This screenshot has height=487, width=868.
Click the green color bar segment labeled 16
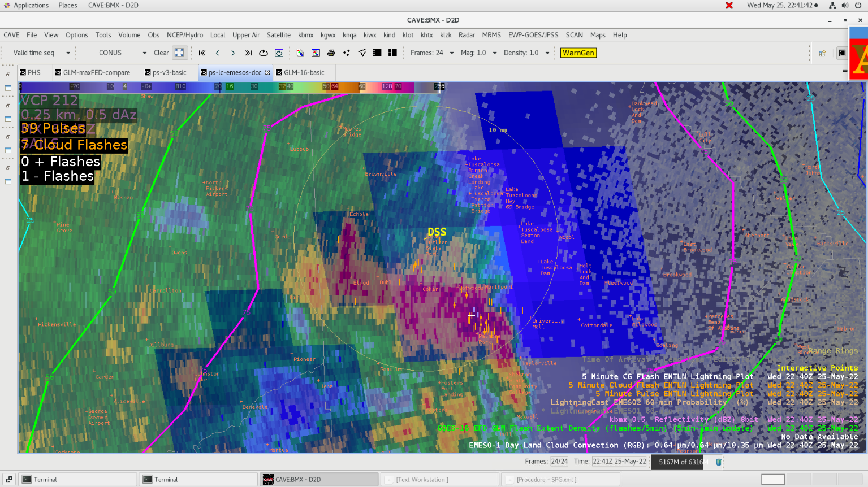(230, 86)
